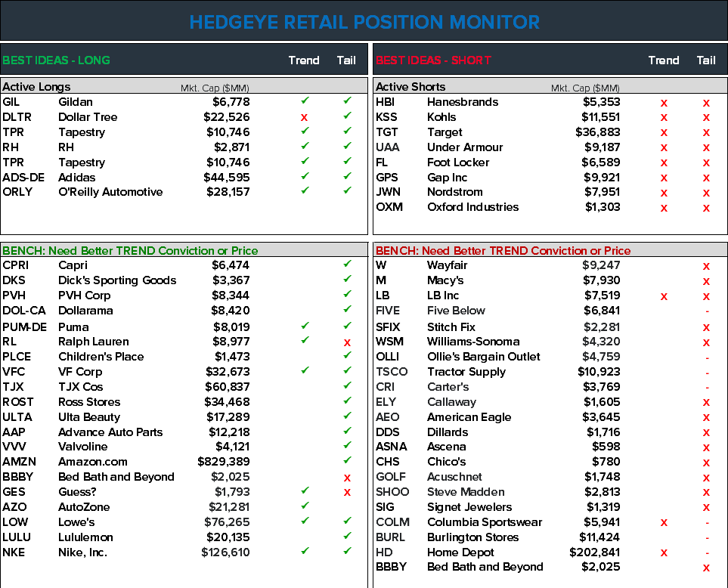Click the red Trend x beside Dollar Tree
This screenshot has width=728, height=588.
pos(304,117)
